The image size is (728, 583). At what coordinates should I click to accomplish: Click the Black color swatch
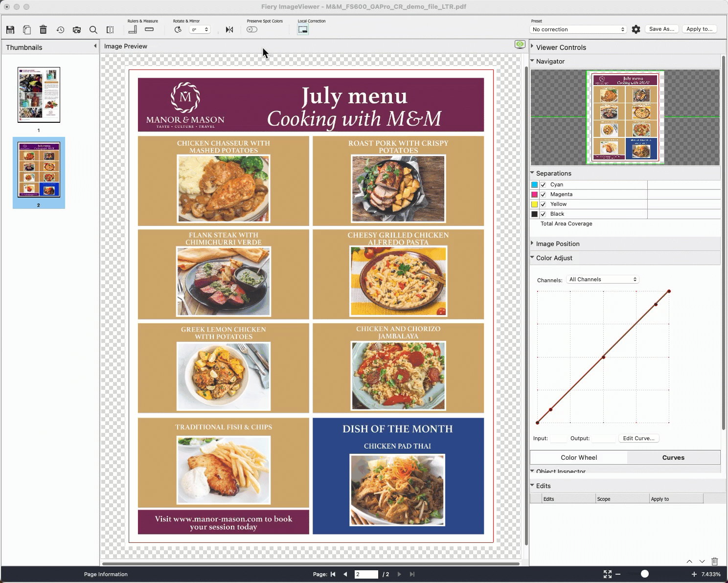(535, 214)
